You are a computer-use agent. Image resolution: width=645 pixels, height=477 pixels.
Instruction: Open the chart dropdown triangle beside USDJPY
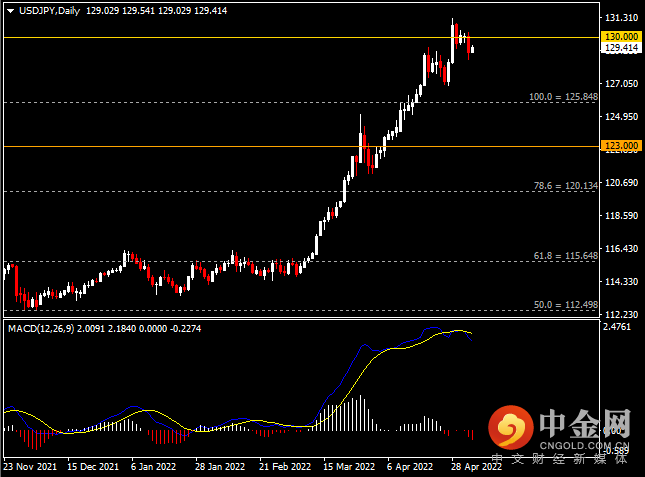tap(11, 11)
